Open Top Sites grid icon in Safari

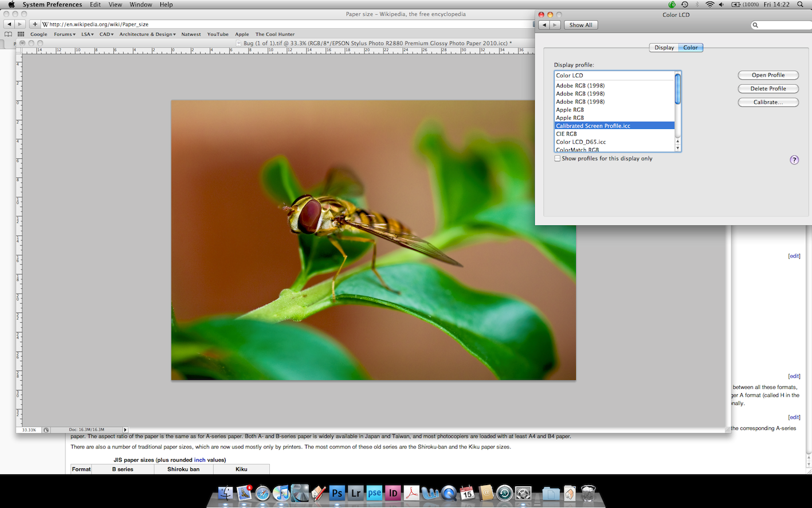coord(21,34)
